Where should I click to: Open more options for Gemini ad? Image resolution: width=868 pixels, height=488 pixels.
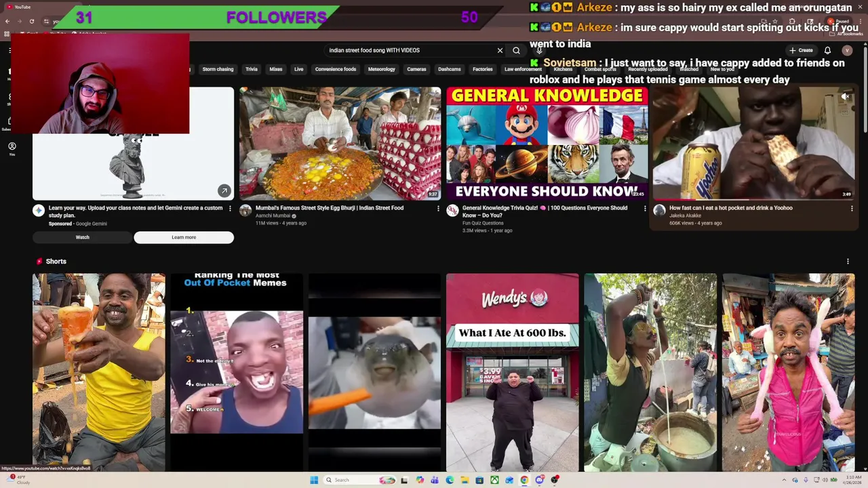pos(230,208)
